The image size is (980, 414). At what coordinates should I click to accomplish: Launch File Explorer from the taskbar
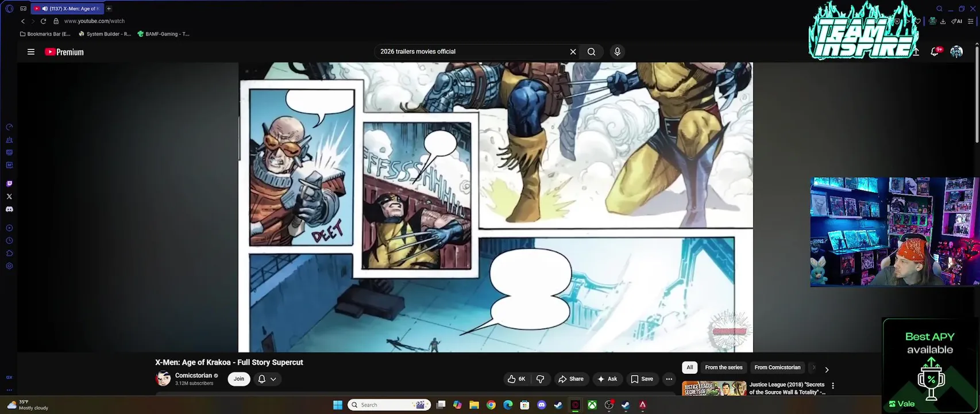tap(474, 405)
